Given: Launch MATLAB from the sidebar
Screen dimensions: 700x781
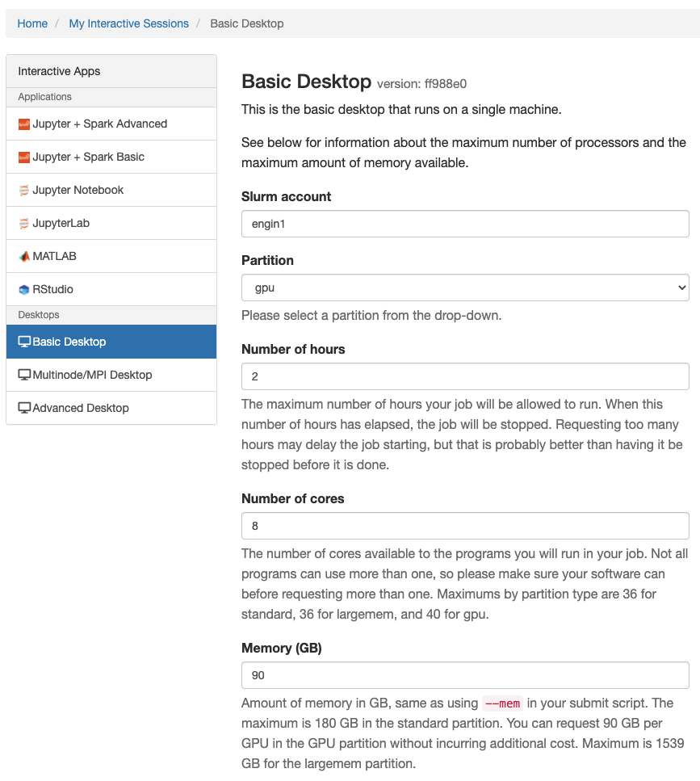Looking at the screenshot, I should coord(111,256).
